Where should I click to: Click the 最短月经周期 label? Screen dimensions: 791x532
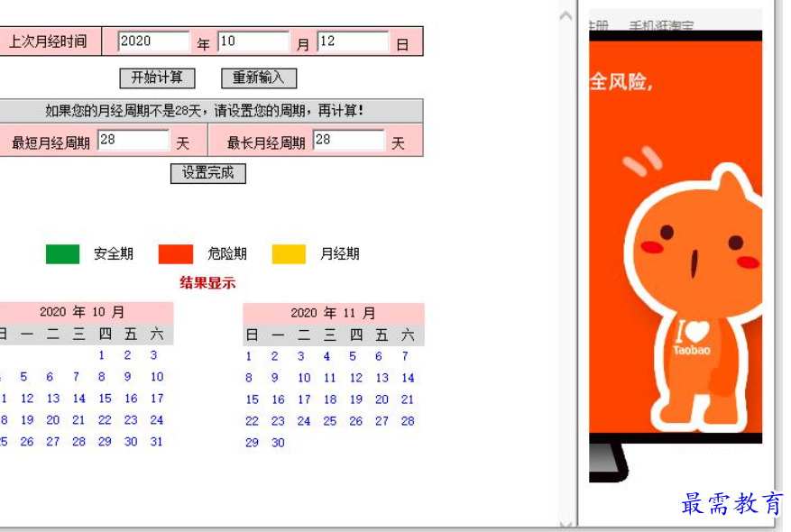[x=51, y=143]
